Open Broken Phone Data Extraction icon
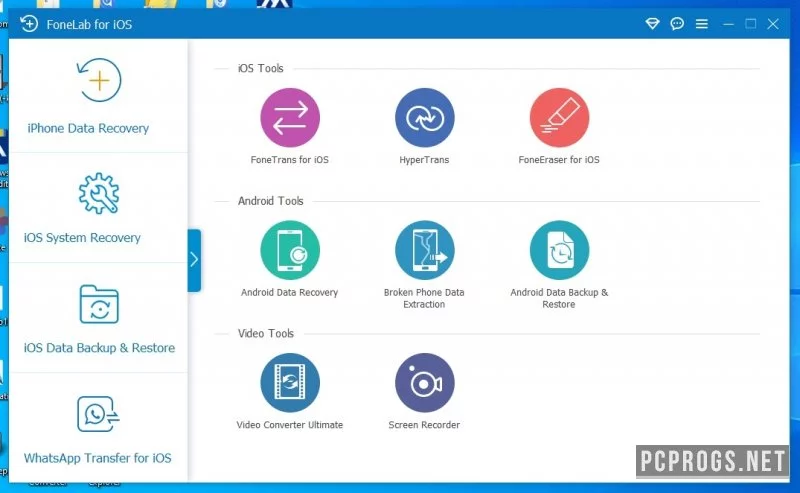Image resolution: width=800 pixels, height=493 pixels. point(424,250)
